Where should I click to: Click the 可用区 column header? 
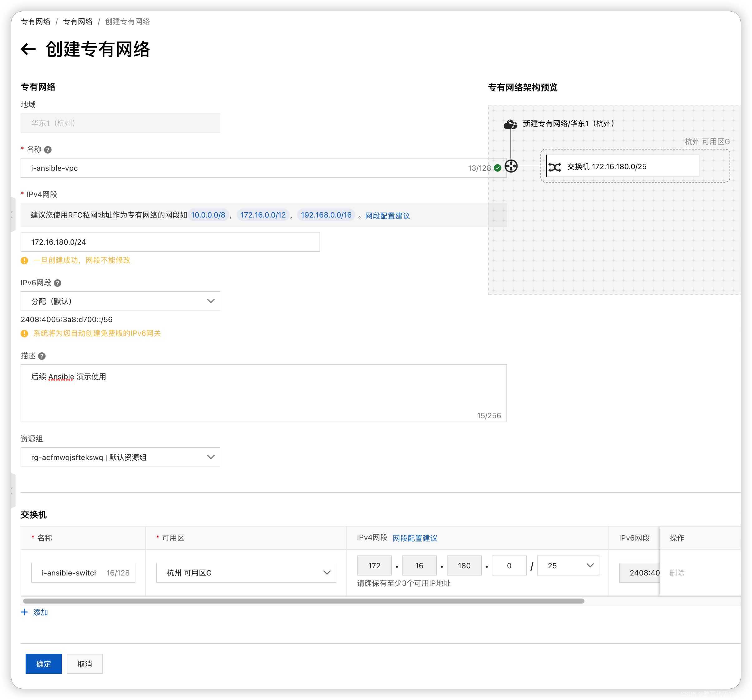[173, 538]
